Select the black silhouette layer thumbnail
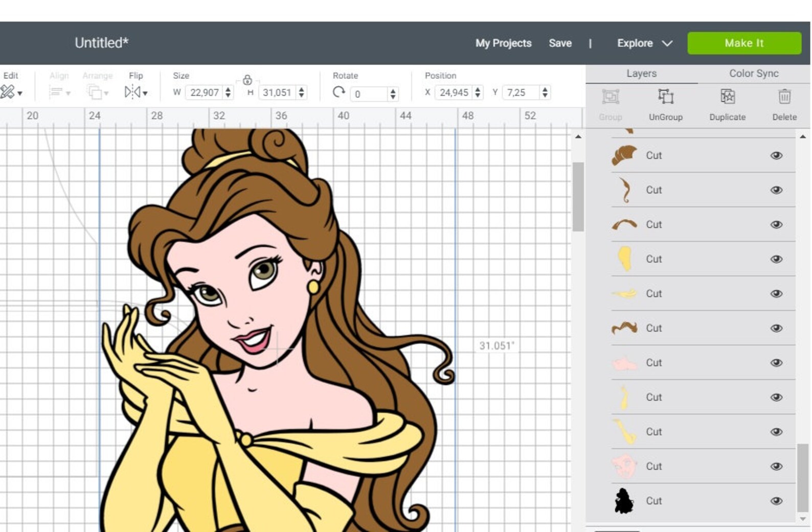This screenshot has height=532, width=812. click(624, 501)
